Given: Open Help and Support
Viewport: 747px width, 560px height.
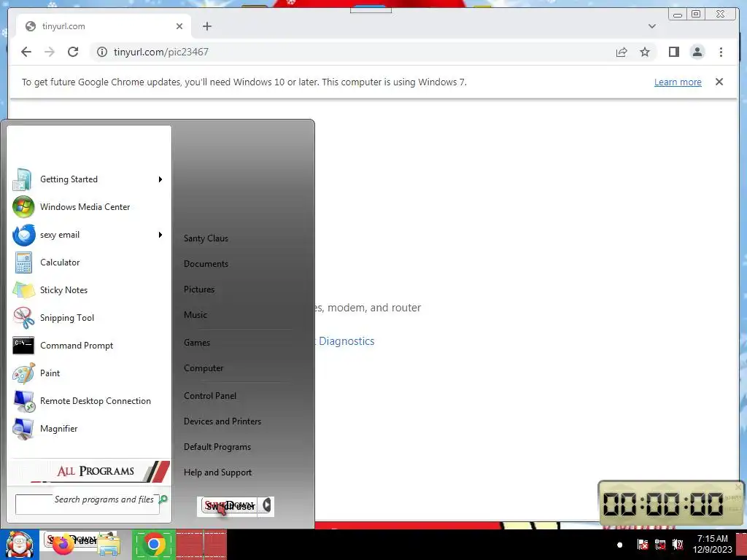Looking at the screenshot, I should [217, 472].
